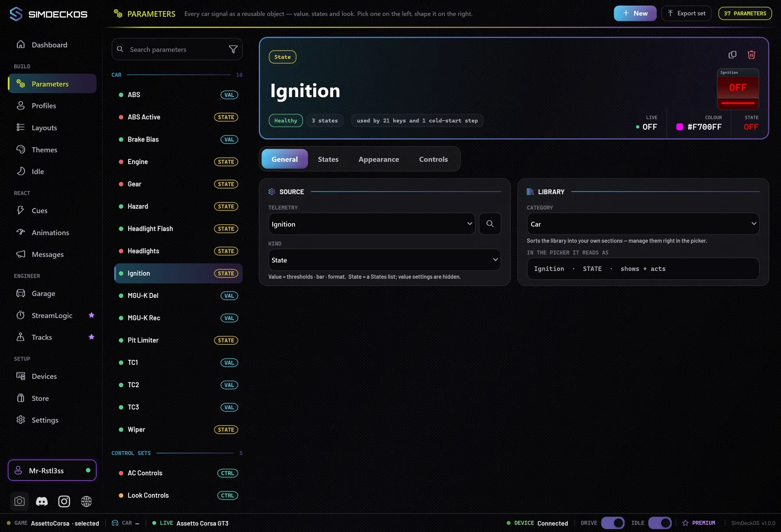Click the 37 PARAMETERS badge
This screenshot has width=781, height=532.
coord(745,13)
